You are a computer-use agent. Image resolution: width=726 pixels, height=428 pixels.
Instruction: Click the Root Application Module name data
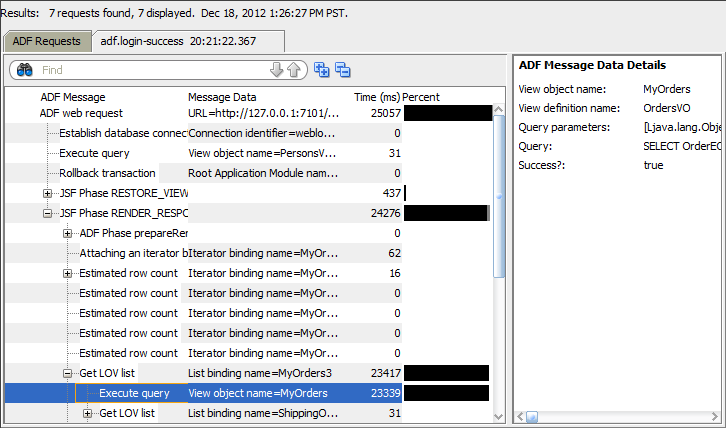tap(263, 173)
